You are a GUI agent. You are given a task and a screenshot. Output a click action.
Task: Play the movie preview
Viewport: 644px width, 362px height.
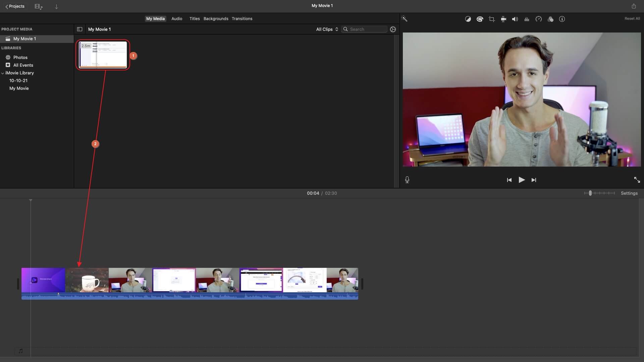(x=522, y=180)
